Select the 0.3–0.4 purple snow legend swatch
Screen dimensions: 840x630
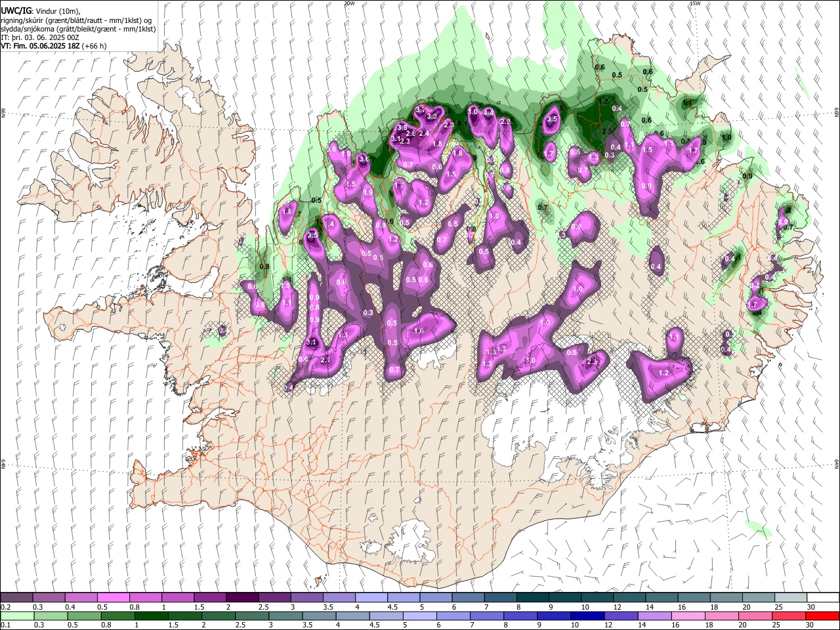pos(49,597)
